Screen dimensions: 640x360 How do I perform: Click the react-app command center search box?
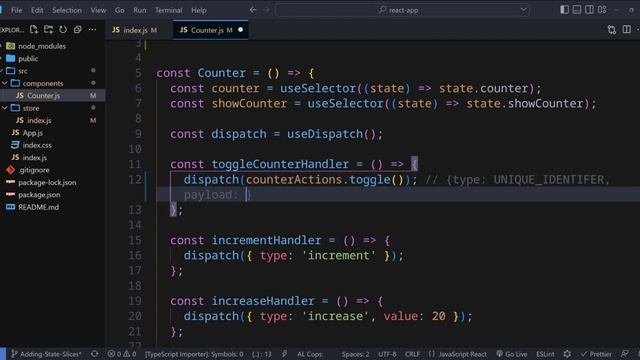pyautogui.click(x=402, y=10)
